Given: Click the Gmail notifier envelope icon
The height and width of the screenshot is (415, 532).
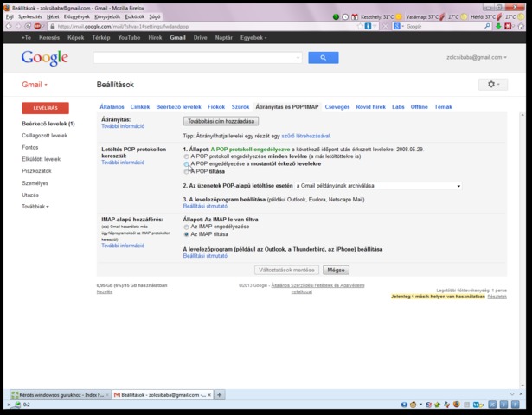Looking at the screenshot, I should (355, 16).
